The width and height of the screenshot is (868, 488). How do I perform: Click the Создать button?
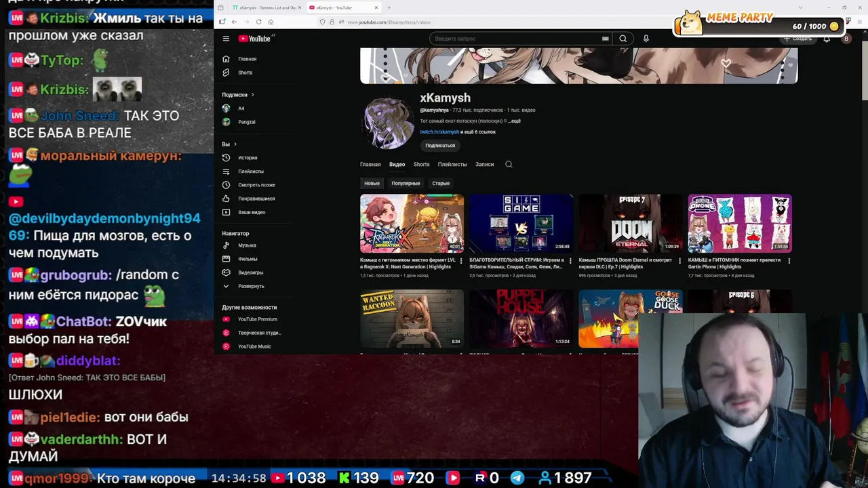797,39
